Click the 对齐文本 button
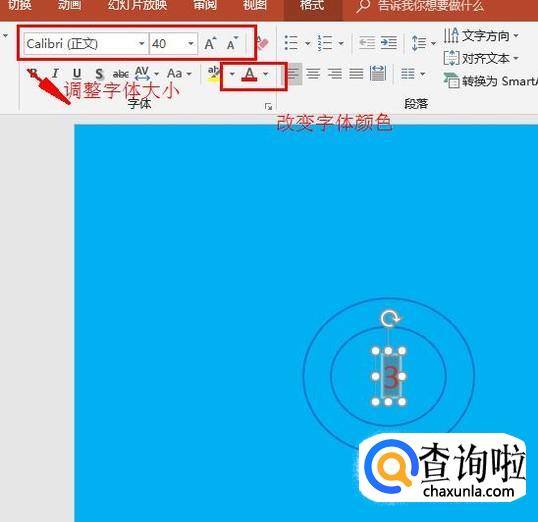 pyautogui.click(x=481, y=58)
